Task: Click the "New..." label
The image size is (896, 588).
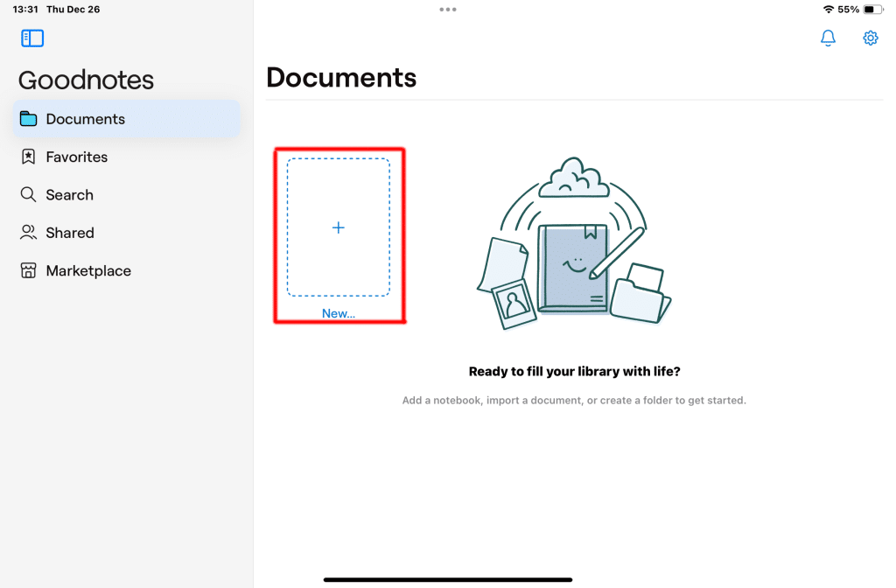Action: 339,313
